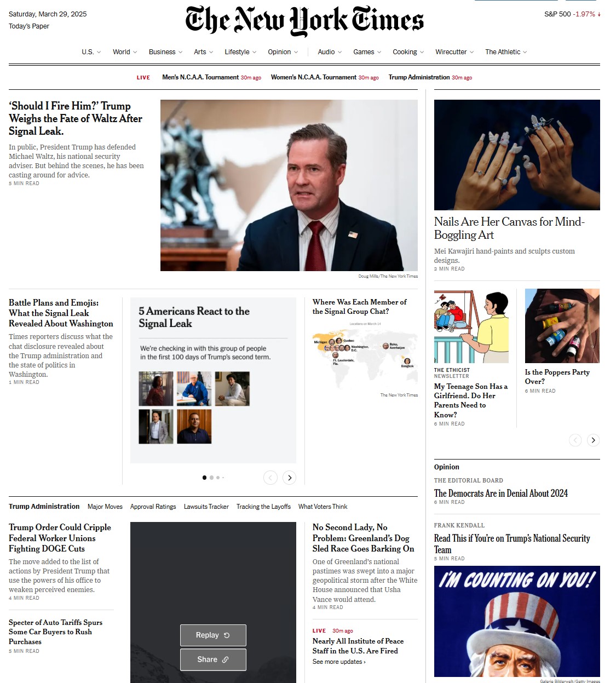The width and height of the screenshot is (616, 683).
Task: Open the Opinion section menu
Action: tap(283, 52)
